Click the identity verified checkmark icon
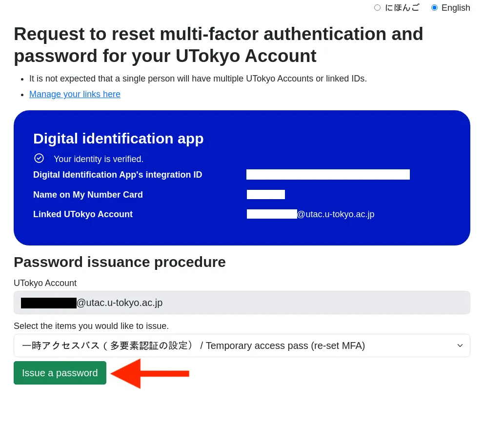The width and height of the screenshot is (484, 448). point(39,159)
